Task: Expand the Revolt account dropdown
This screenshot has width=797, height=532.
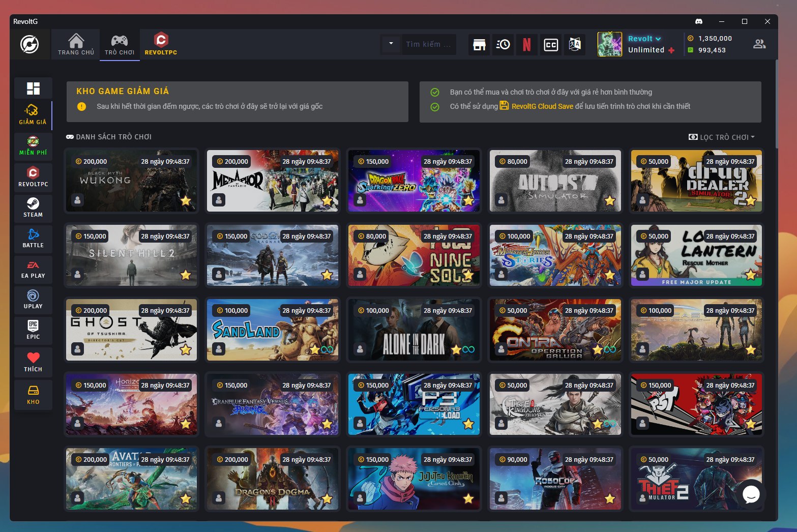Action: tap(644, 39)
